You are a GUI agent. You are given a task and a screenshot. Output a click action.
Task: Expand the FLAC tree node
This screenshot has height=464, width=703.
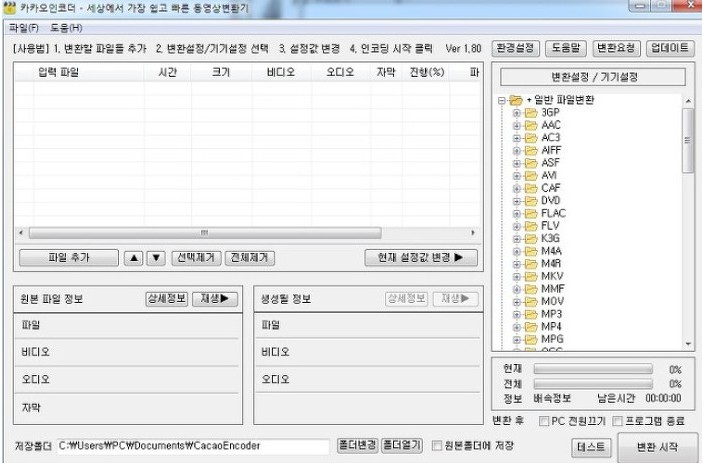[x=516, y=213]
